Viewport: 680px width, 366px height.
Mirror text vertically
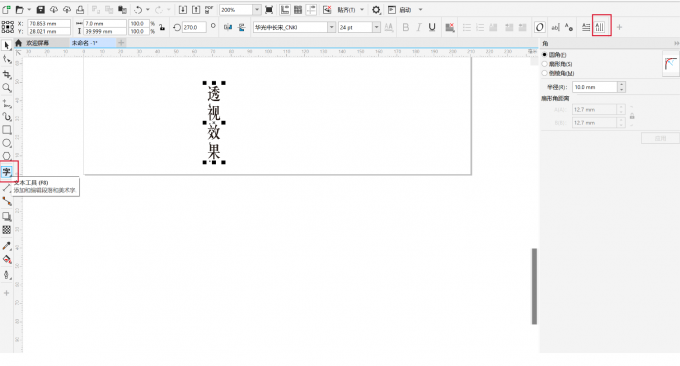pyautogui.click(x=242, y=27)
